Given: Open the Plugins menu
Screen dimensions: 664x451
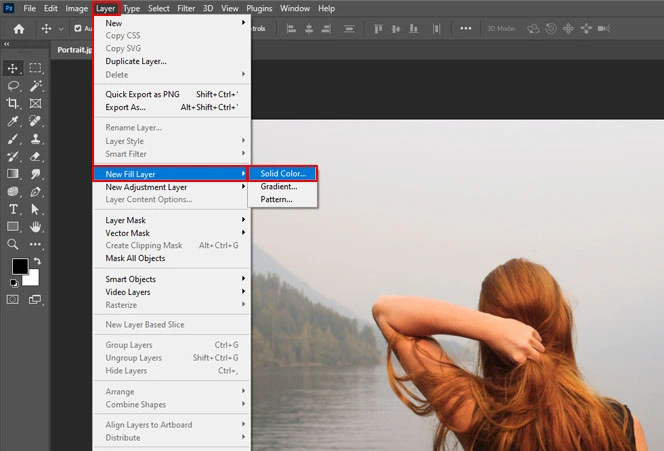Looking at the screenshot, I should pyautogui.click(x=259, y=8).
